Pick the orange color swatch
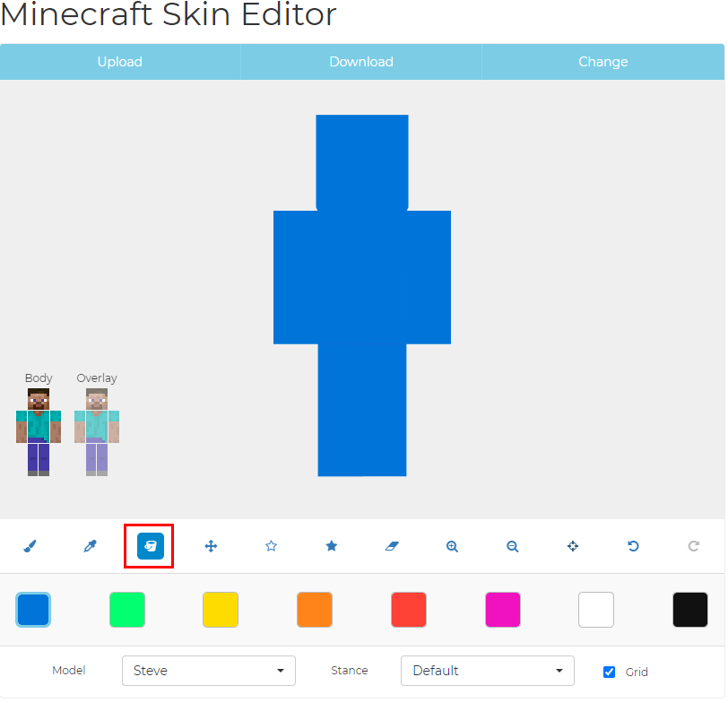Image resolution: width=728 pixels, height=703 pixels. point(315,610)
